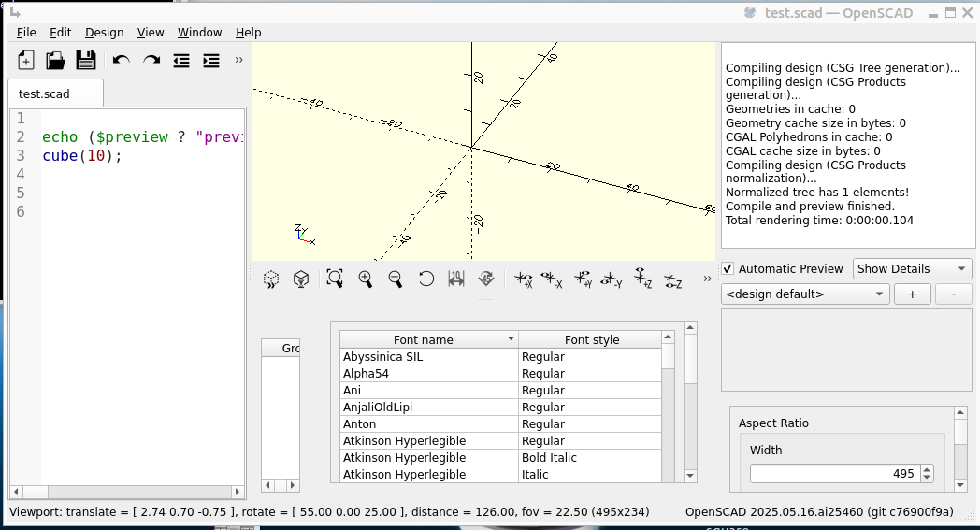980x530 pixels.
Task: Save the file with the floppy icon
Action: click(86, 61)
